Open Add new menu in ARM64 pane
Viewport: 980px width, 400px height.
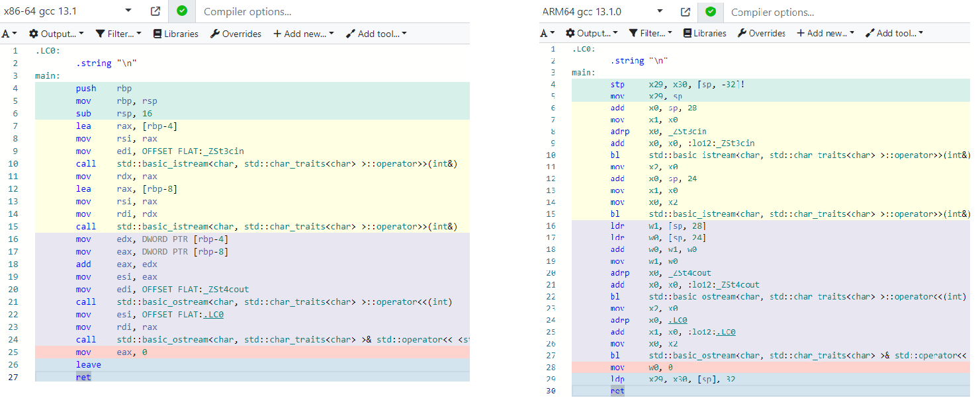click(825, 33)
